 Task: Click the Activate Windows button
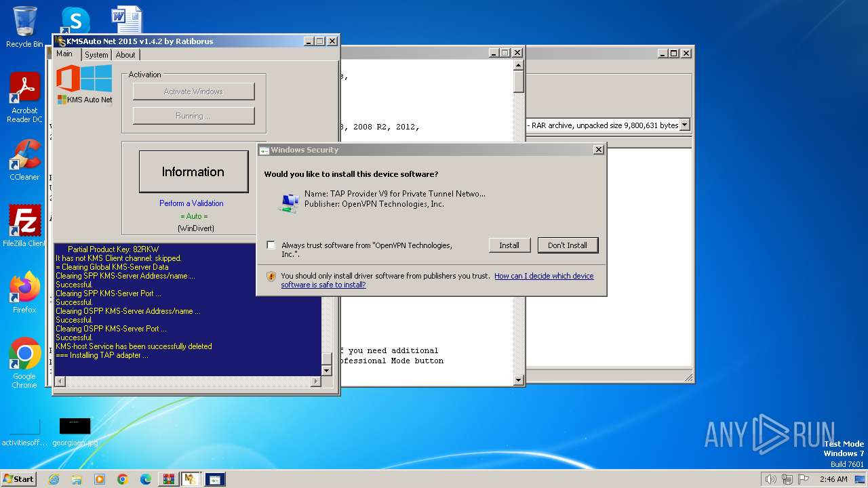coord(194,91)
